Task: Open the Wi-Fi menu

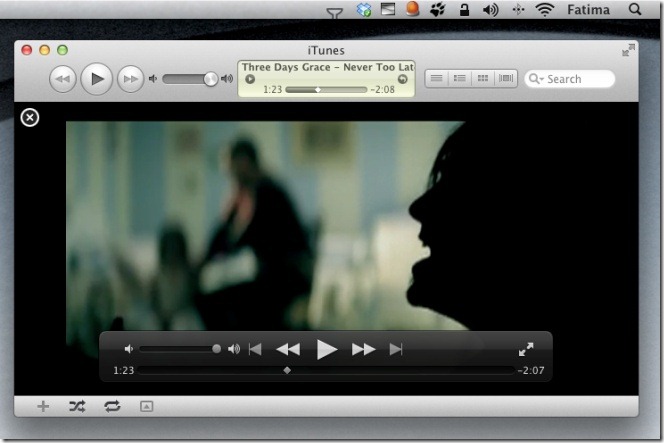Action: pyautogui.click(x=545, y=9)
